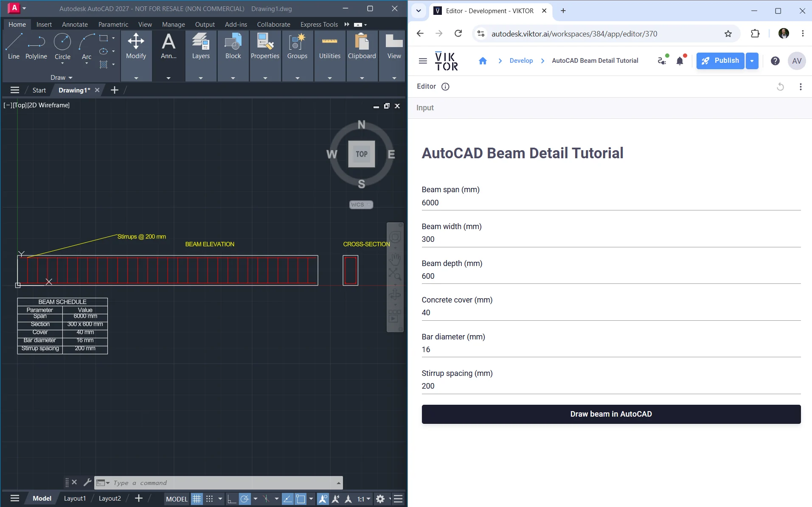812x507 pixels.
Task: Open VIKTOR notifications bell
Action: (680, 61)
